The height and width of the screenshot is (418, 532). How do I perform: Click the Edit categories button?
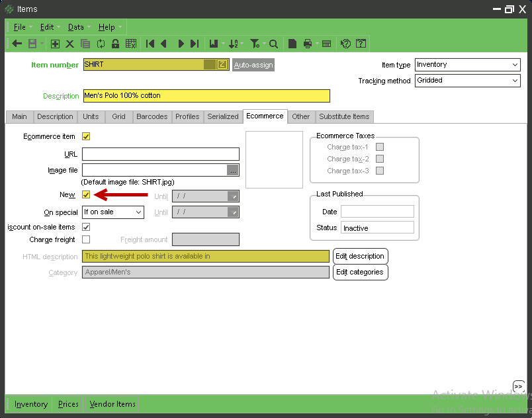point(360,272)
